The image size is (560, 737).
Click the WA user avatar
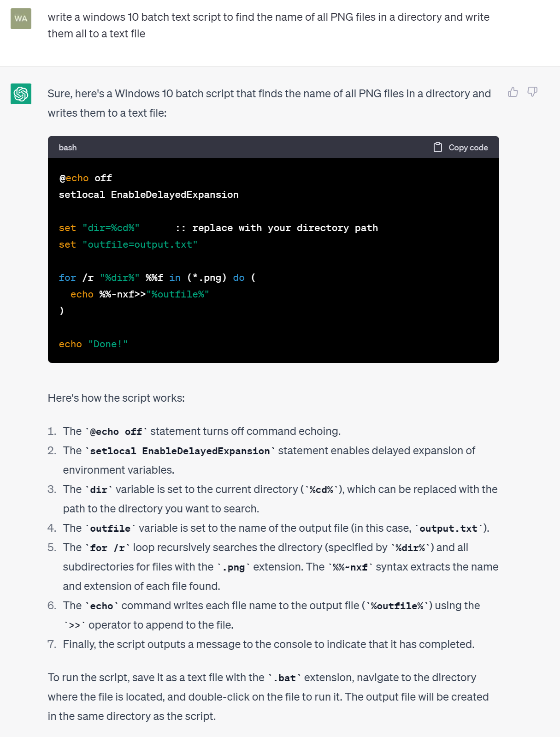[x=21, y=18]
